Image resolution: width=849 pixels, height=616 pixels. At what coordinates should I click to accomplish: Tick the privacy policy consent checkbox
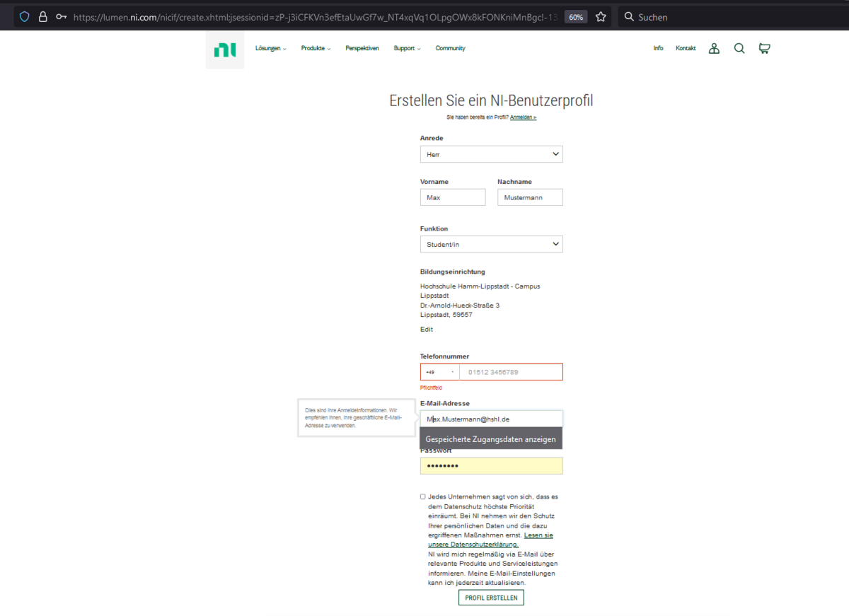[423, 496]
